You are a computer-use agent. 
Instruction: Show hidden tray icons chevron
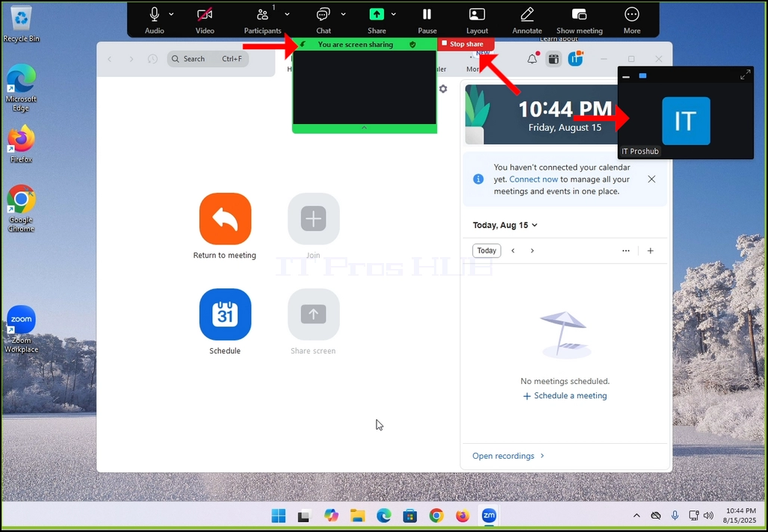pos(637,516)
